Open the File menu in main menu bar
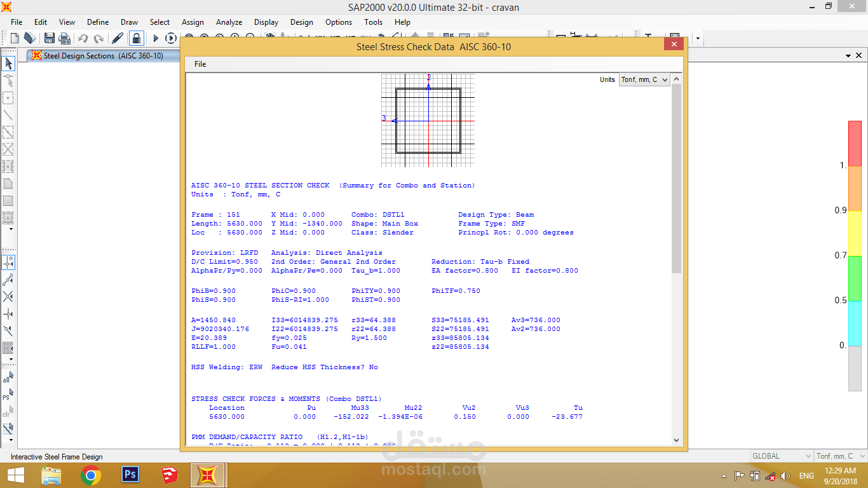Viewport: 868px width, 488px height. [x=17, y=22]
